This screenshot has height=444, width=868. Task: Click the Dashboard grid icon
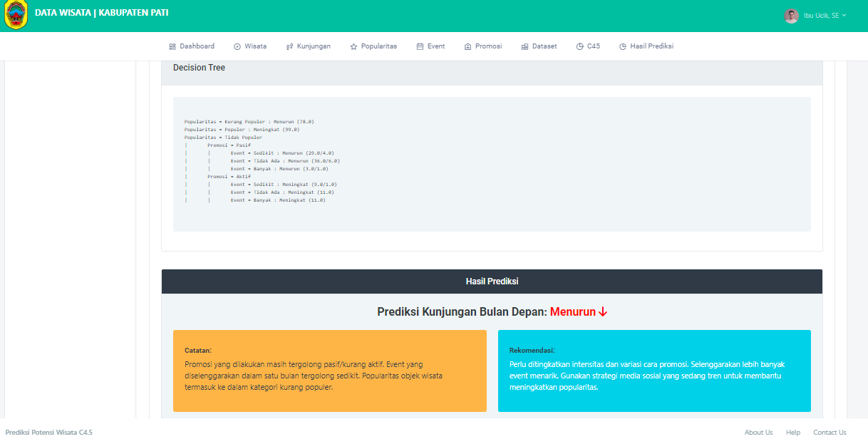pyautogui.click(x=172, y=46)
